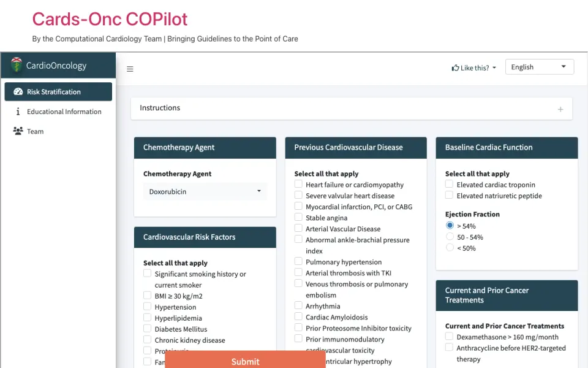This screenshot has width=588, height=368.
Task: Select ejection fraction 50 - 54%
Action: [x=450, y=237]
